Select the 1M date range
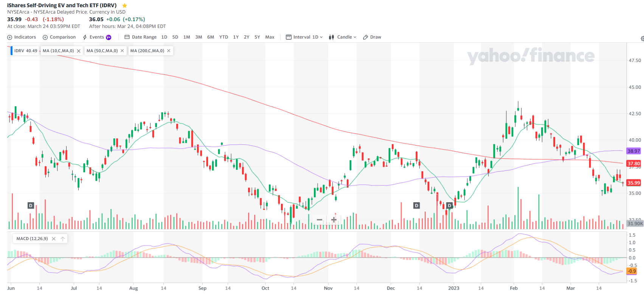Image resolution: width=644 pixels, height=296 pixels. pyautogui.click(x=186, y=37)
